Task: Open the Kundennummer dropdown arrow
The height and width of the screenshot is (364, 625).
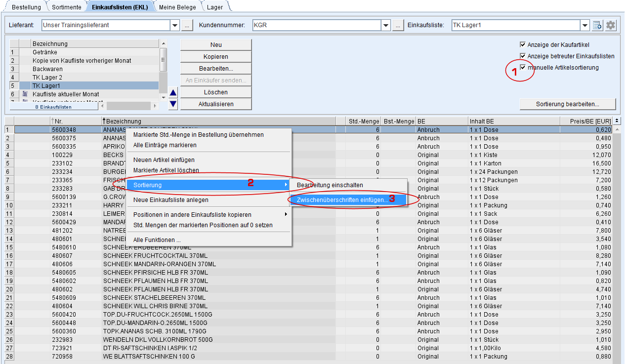Action: 386,25
